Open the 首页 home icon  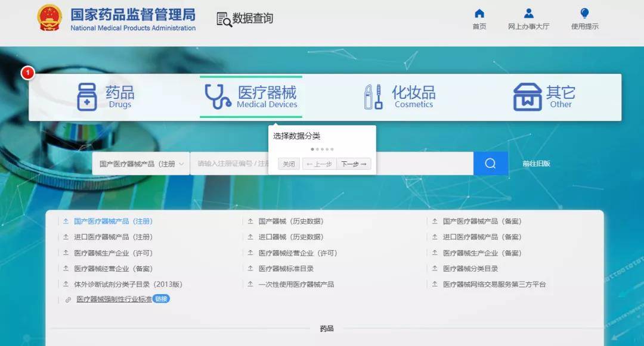479,14
